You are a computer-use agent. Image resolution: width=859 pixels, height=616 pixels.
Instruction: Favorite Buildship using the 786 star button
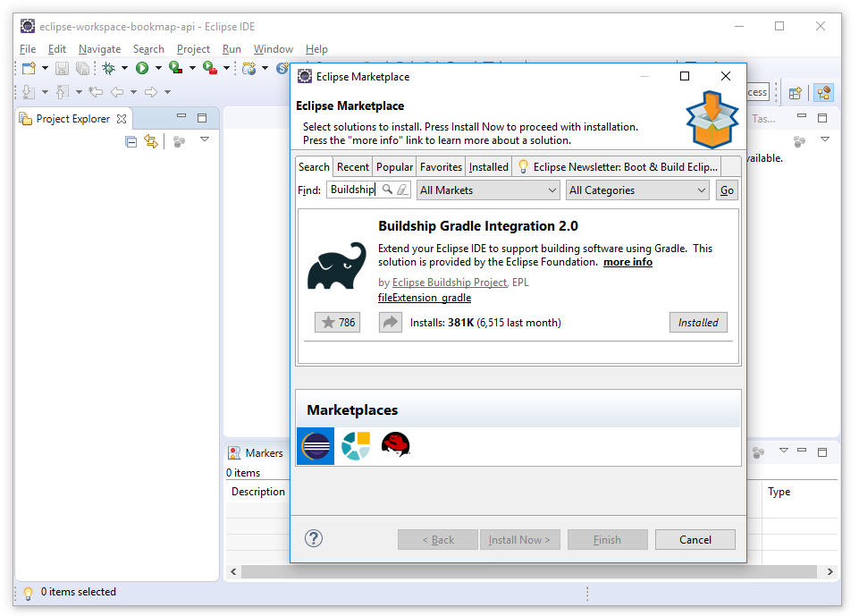pos(337,323)
